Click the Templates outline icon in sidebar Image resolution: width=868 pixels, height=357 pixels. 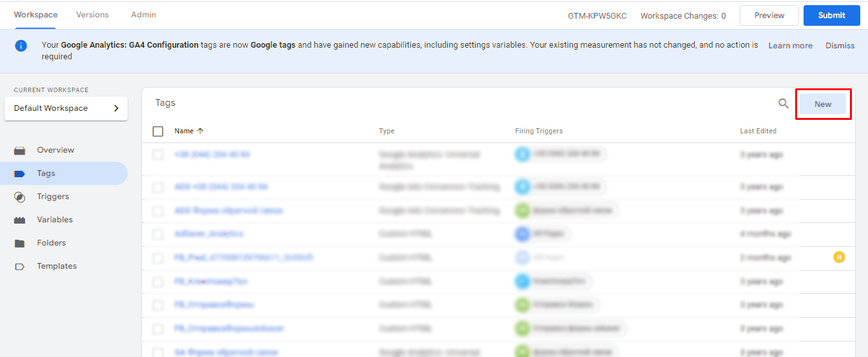(x=20, y=266)
